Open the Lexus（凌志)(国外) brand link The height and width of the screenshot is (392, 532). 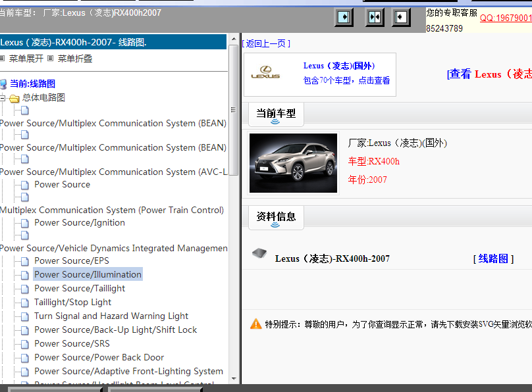pyautogui.click(x=339, y=66)
